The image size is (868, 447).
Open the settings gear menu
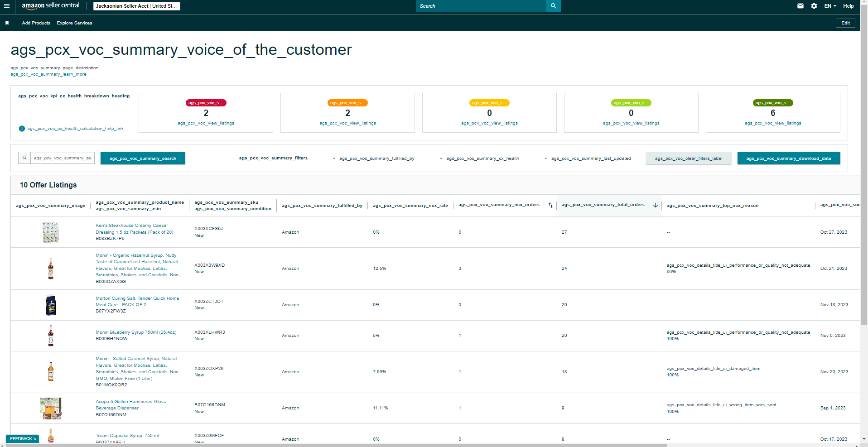814,6
